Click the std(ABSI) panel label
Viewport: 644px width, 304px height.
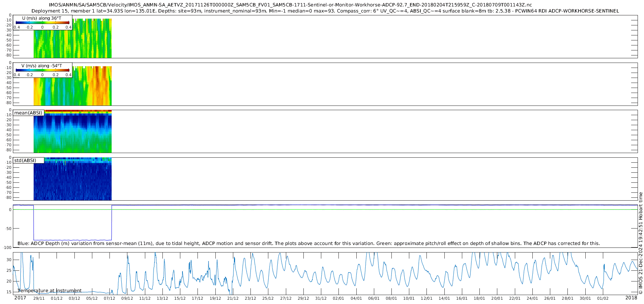tap(25, 161)
